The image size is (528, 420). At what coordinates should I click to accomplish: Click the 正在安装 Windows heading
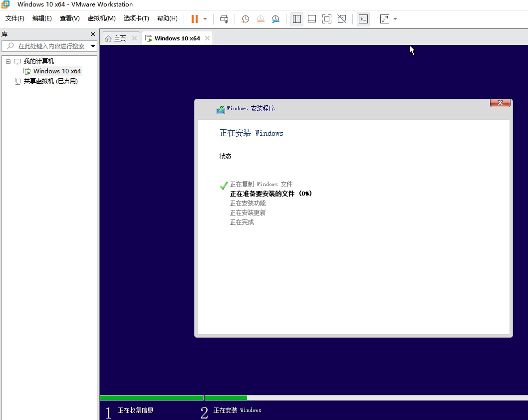(251, 133)
